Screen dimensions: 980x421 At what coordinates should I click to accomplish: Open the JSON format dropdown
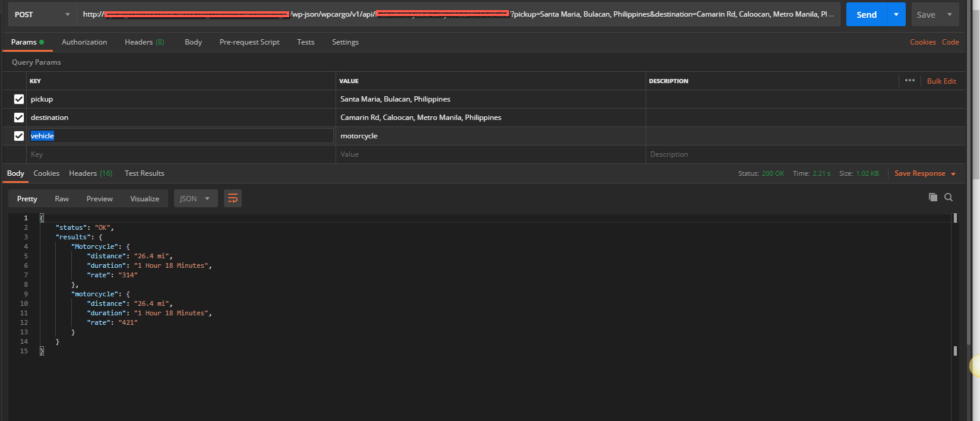coord(195,198)
